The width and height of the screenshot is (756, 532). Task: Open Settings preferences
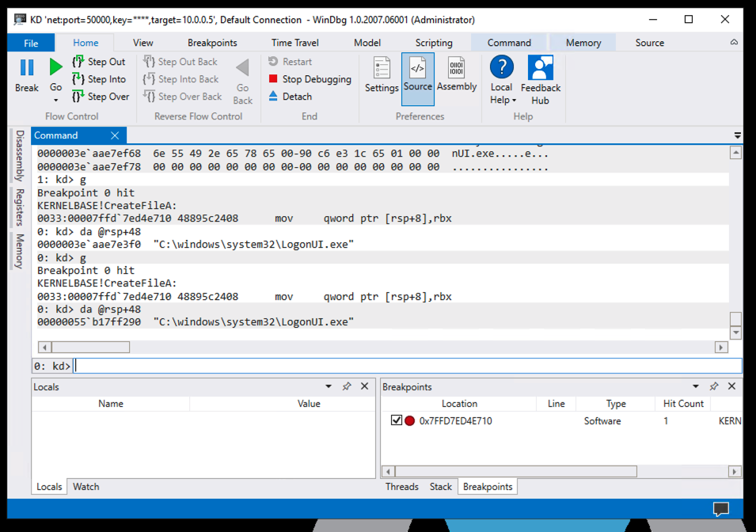coord(382,74)
